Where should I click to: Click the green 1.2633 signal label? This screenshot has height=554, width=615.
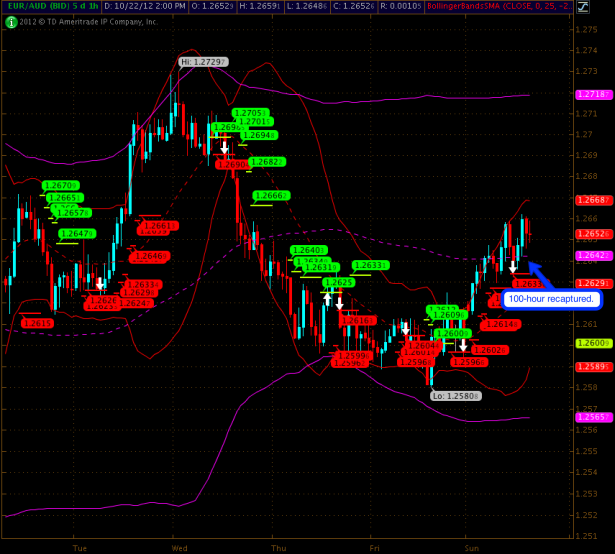[x=370, y=265]
